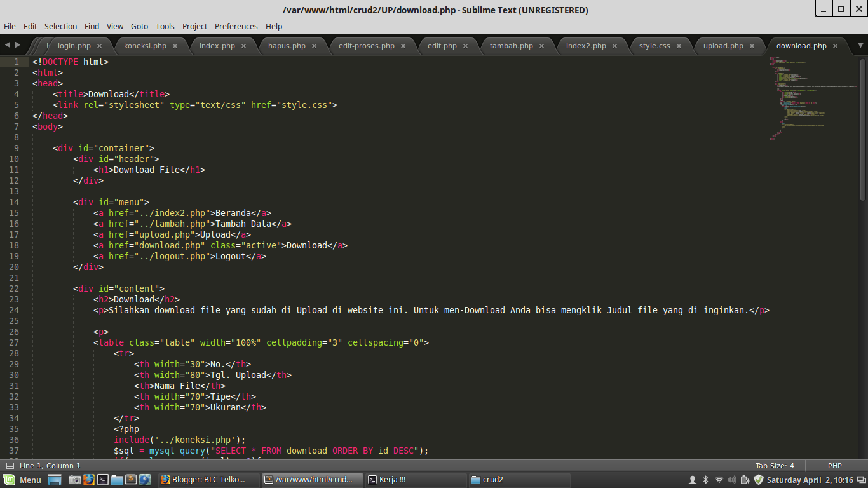Click the blue globe launcher icon
The width and height of the screenshot is (868, 488).
pos(145,480)
